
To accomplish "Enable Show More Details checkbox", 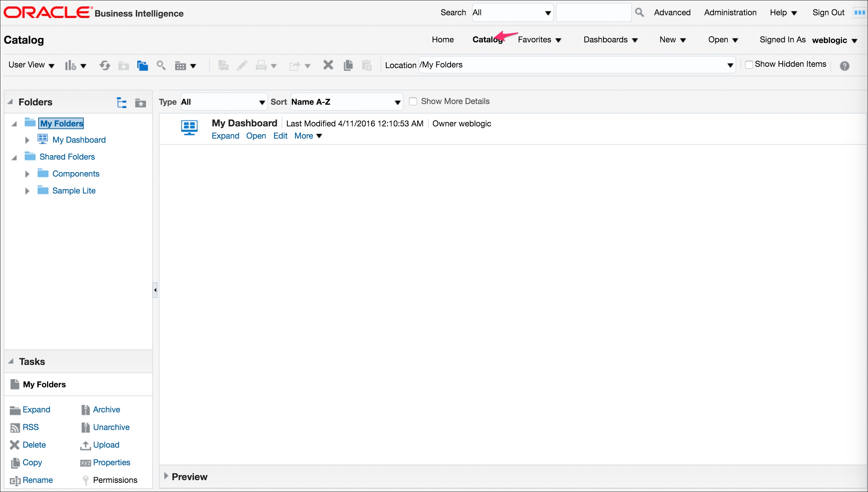I will click(413, 101).
